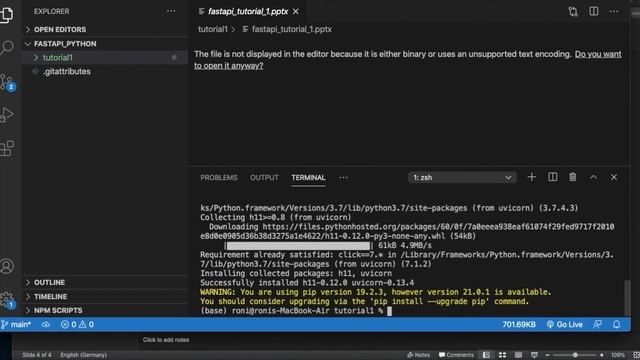Open the Search view in activity bar
The image size is (640, 360).
coord(7,47)
